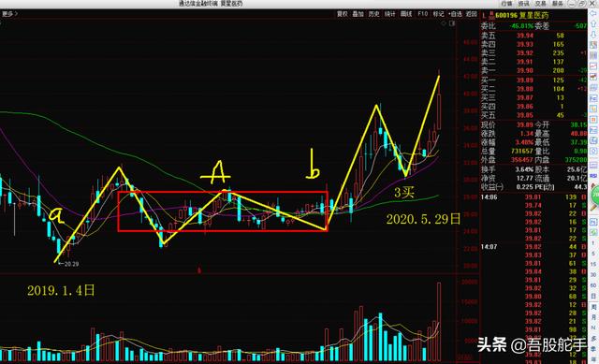Click the 14:06 trade tick row

pyautogui.click(x=533, y=197)
